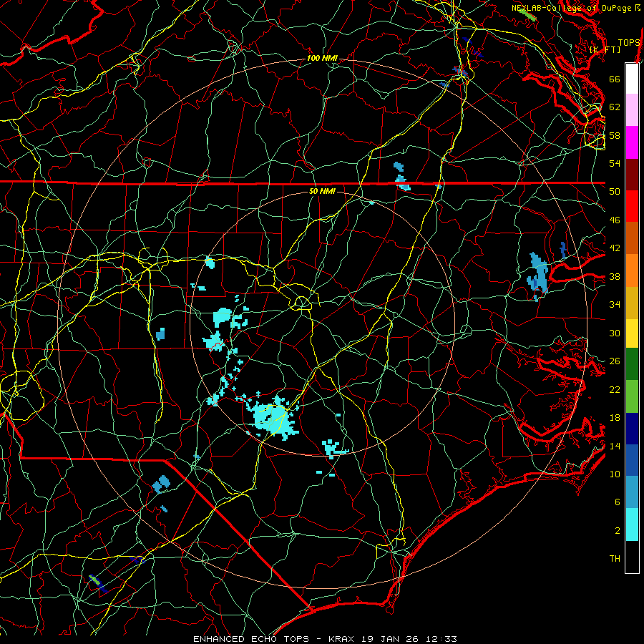Viewport: 644px width, 644px height.
Task: Click the "46" legend value
Action: tap(615, 220)
